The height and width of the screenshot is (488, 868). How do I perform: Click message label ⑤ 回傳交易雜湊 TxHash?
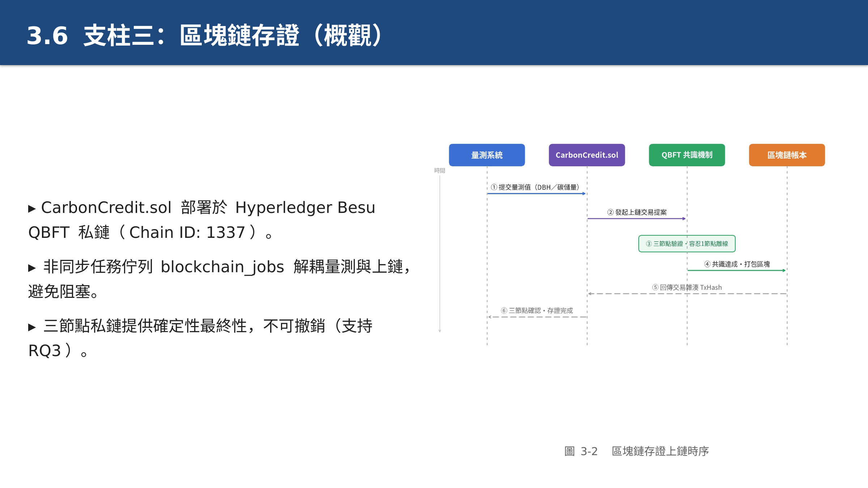(687, 287)
